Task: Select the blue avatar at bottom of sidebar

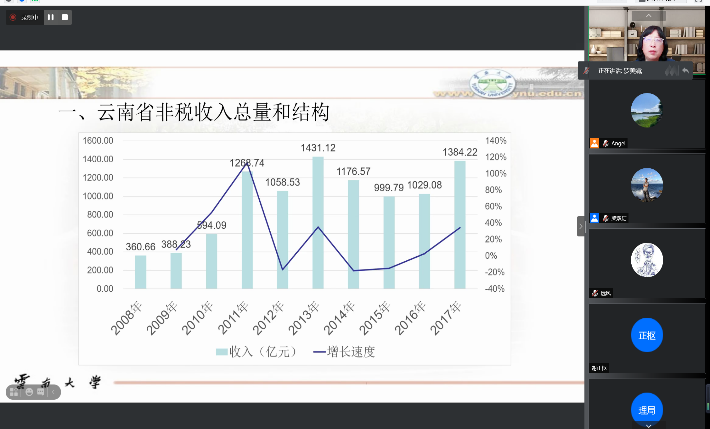Action: pyautogui.click(x=646, y=408)
